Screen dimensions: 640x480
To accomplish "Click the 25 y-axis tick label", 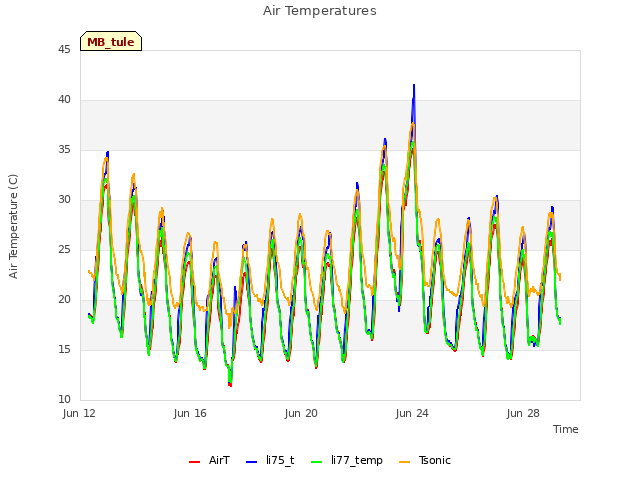I will tap(64, 249).
